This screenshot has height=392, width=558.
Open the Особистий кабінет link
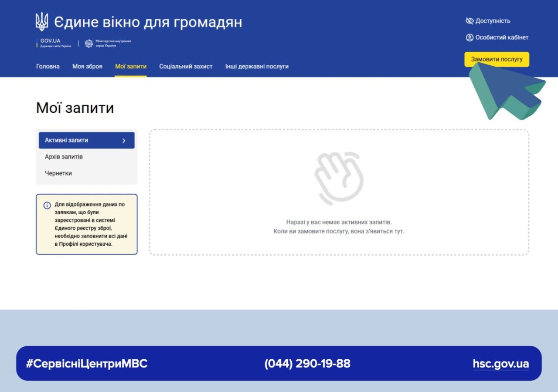(x=501, y=37)
